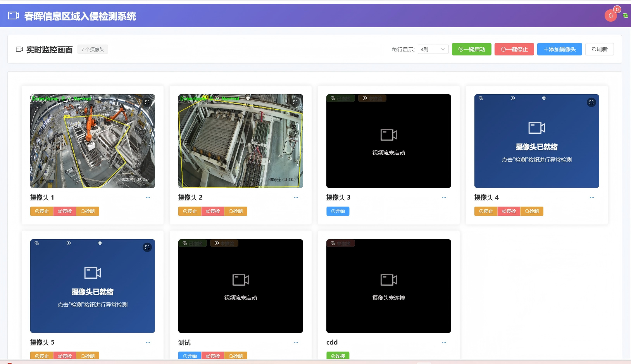The height and width of the screenshot is (364, 631).
Task: Toggle 检测 on 摄像头 2
Action: (236, 211)
